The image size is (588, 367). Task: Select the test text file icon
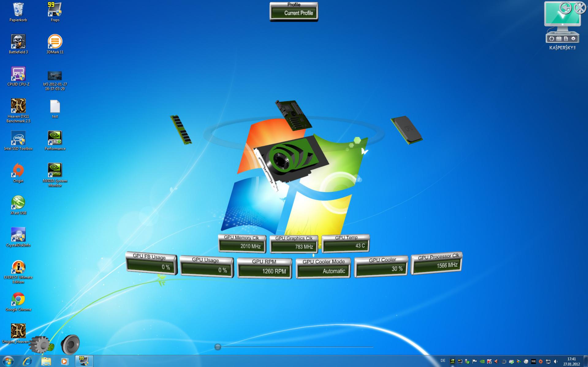point(55,109)
